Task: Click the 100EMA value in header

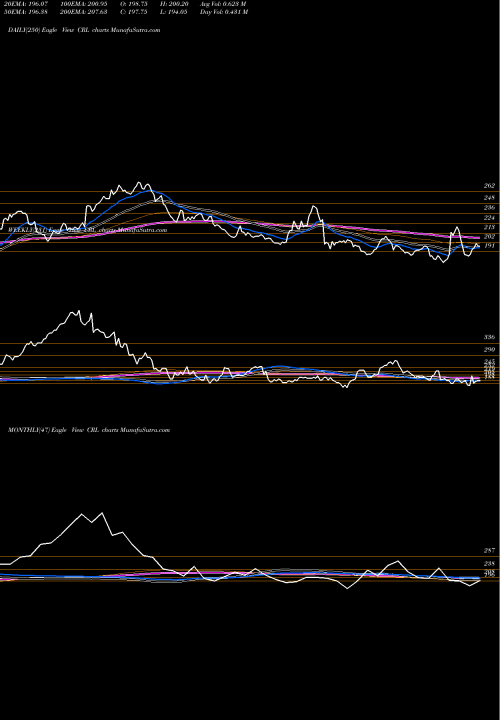Action: (84, 4)
